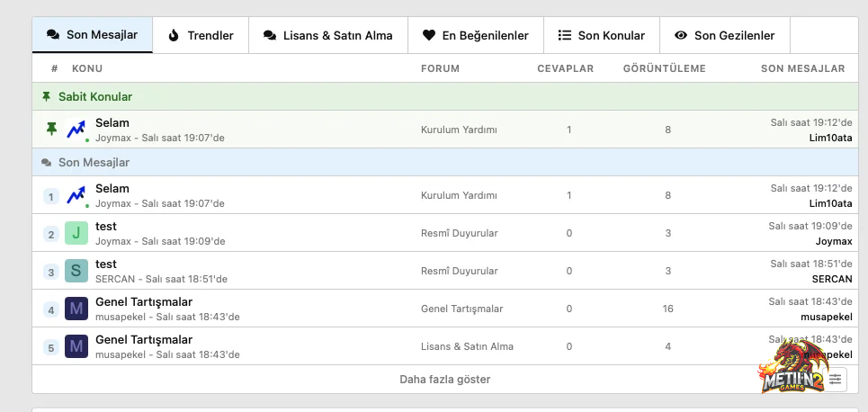Click row number 4 badge
The image size is (868, 412).
coord(51,310)
